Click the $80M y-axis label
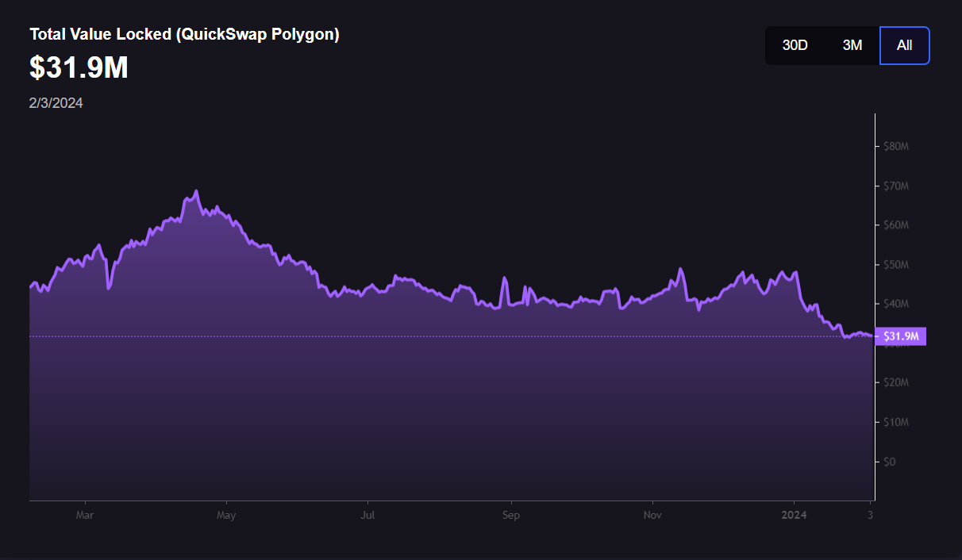This screenshot has height=560, width=962. [895, 146]
